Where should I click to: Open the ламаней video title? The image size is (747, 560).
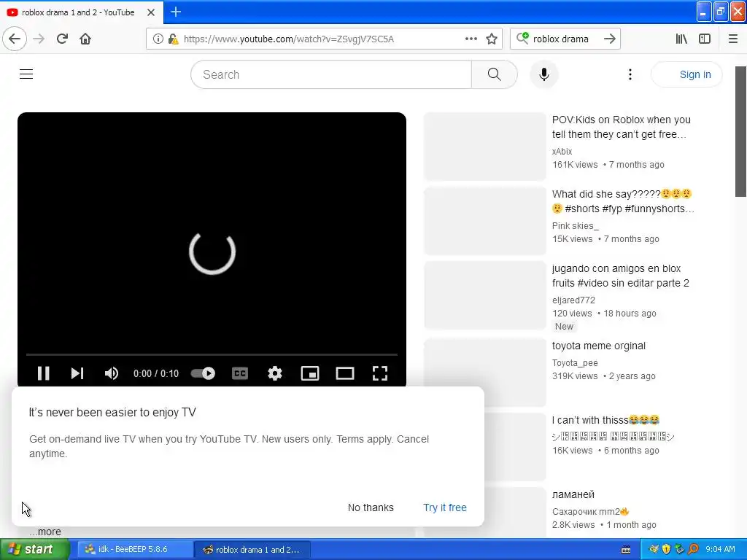[x=573, y=494]
